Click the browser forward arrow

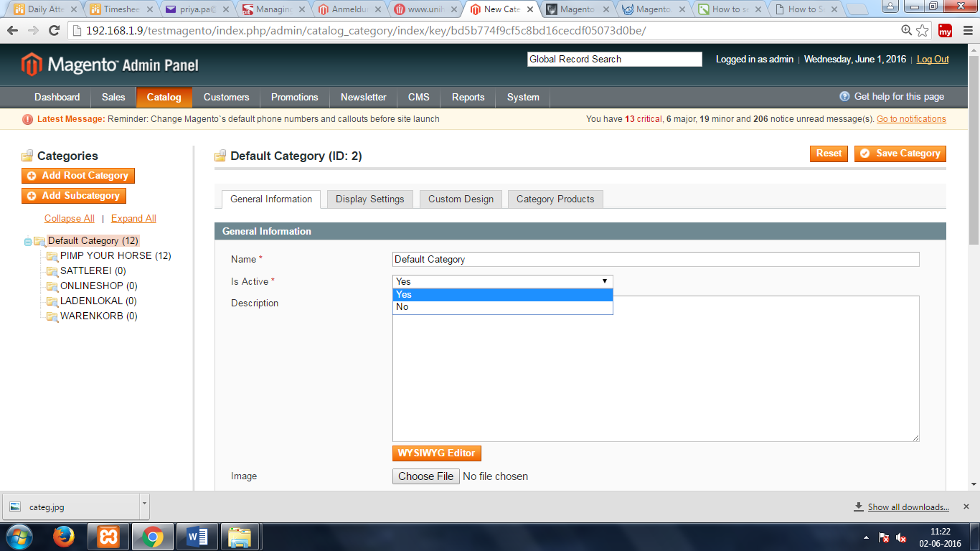[33, 31]
